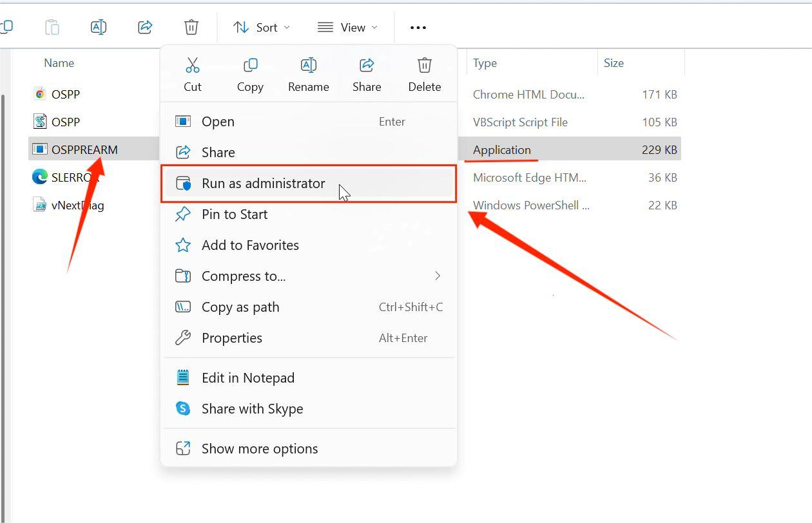
Task: Click the Copy icon in context menu
Action: pyautogui.click(x=250, y=65)
